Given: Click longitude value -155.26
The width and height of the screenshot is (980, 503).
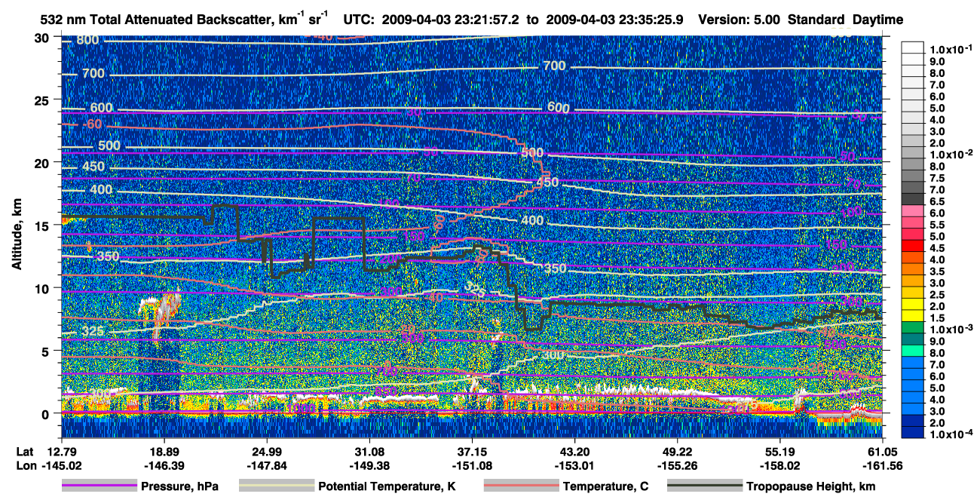Looking at the screenshot, I should click(677, 466).
